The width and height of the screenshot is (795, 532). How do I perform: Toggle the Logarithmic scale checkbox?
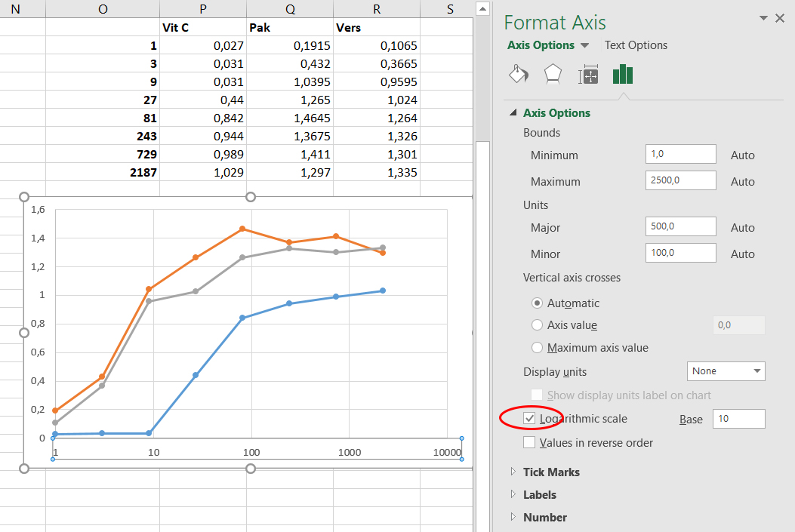[530, 419]
